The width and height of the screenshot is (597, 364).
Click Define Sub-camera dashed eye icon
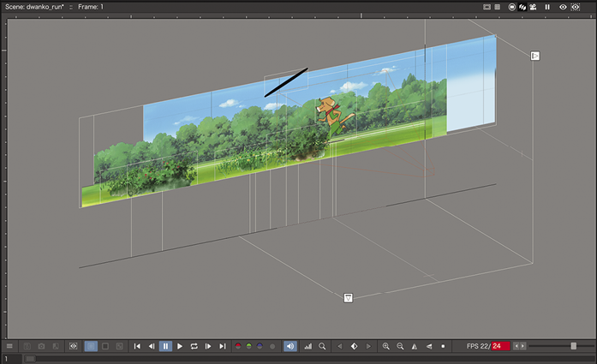point(73,346)
